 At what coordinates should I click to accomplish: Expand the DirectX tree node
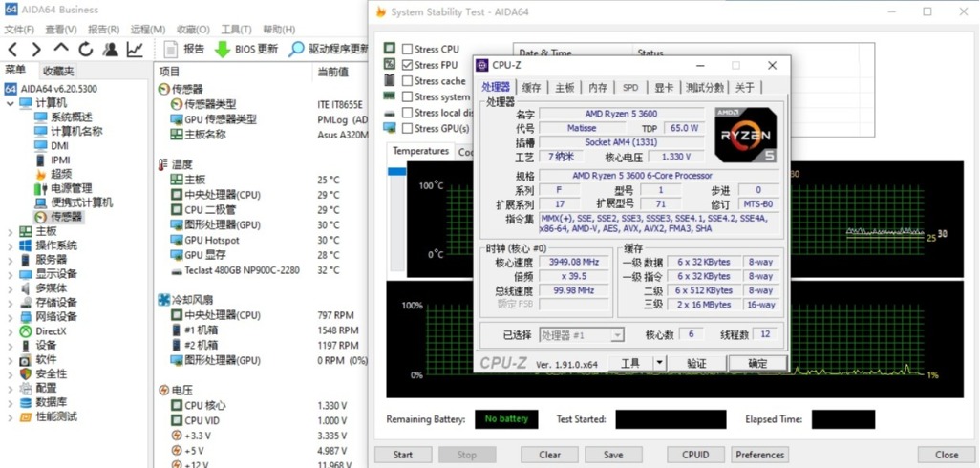click(10, 331)
